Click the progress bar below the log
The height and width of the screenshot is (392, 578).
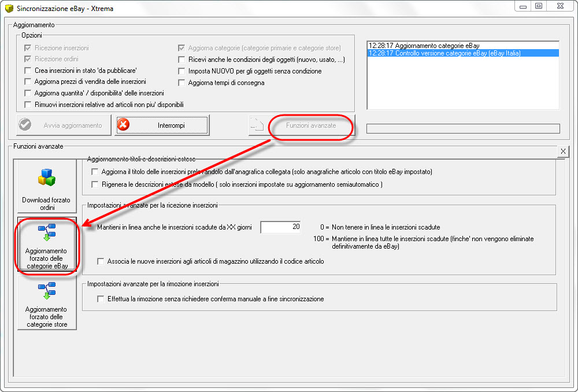(463, 128)
